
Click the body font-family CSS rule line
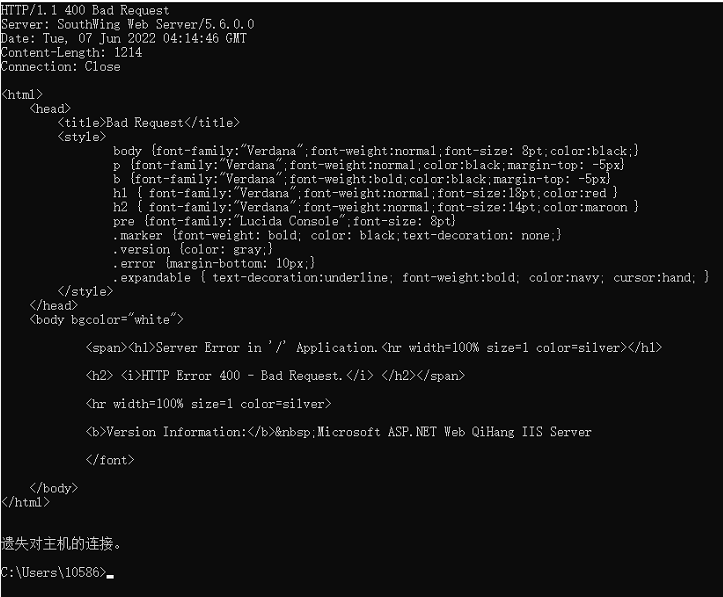(x=375, y=150)
